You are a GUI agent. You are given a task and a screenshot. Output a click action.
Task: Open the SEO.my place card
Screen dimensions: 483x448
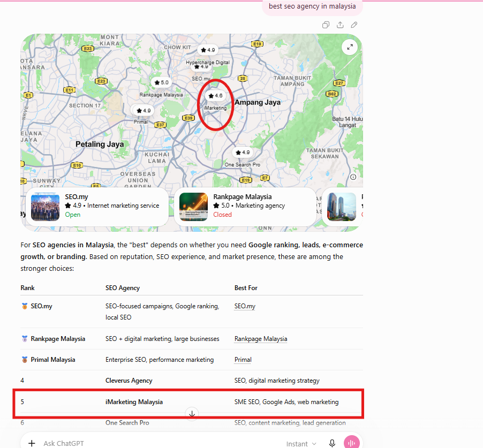pyautogui.click(x=97, y=207)
